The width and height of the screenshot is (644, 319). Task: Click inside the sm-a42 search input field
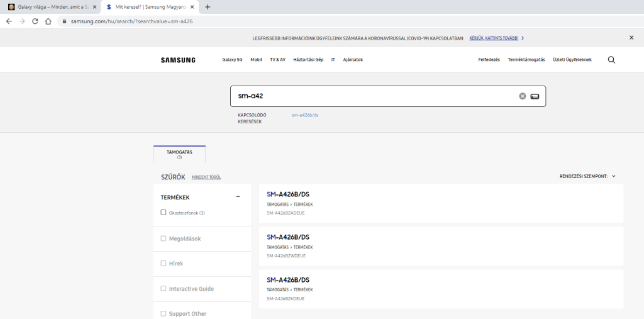pyautogui.click(x=371, y=96)
